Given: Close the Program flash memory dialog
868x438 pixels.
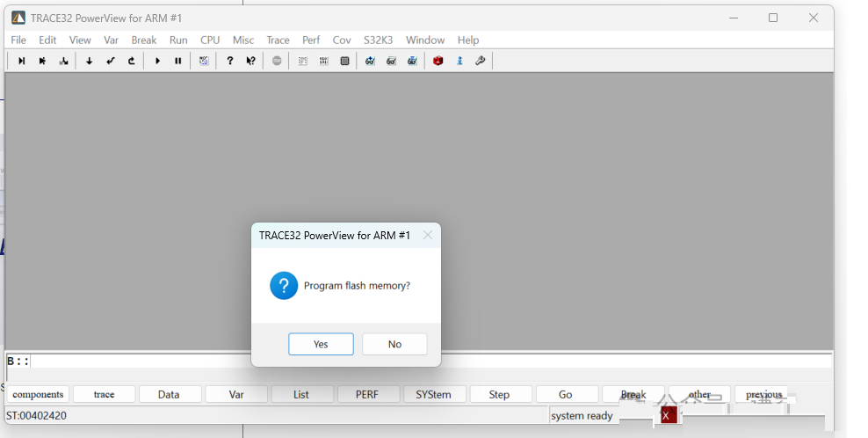Looking at the screenshot, I should pos(427,235).
